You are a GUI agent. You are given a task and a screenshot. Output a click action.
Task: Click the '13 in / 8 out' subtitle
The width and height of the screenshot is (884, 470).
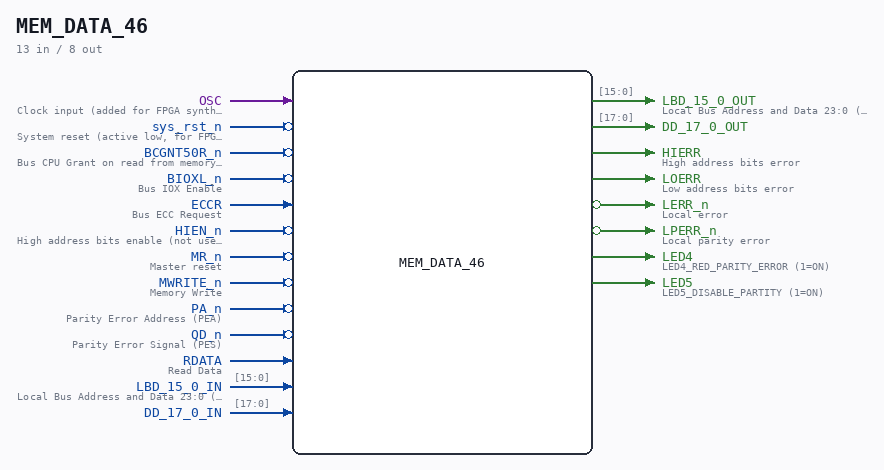[x=59, y=49]
